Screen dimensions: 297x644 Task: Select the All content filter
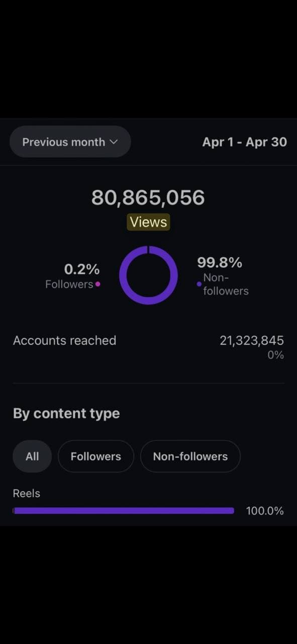coord(32,456)
